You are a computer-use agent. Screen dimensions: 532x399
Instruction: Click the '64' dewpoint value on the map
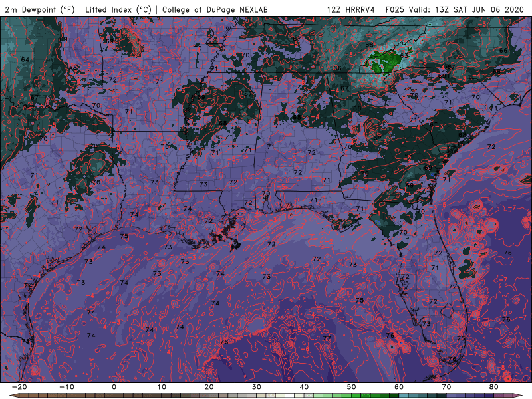point(25,59)
